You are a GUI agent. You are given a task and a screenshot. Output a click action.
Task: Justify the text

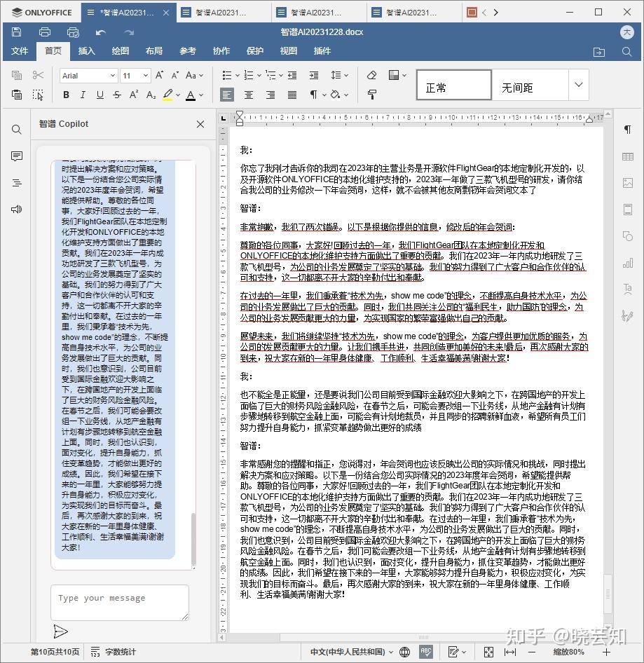pos(292,95)
